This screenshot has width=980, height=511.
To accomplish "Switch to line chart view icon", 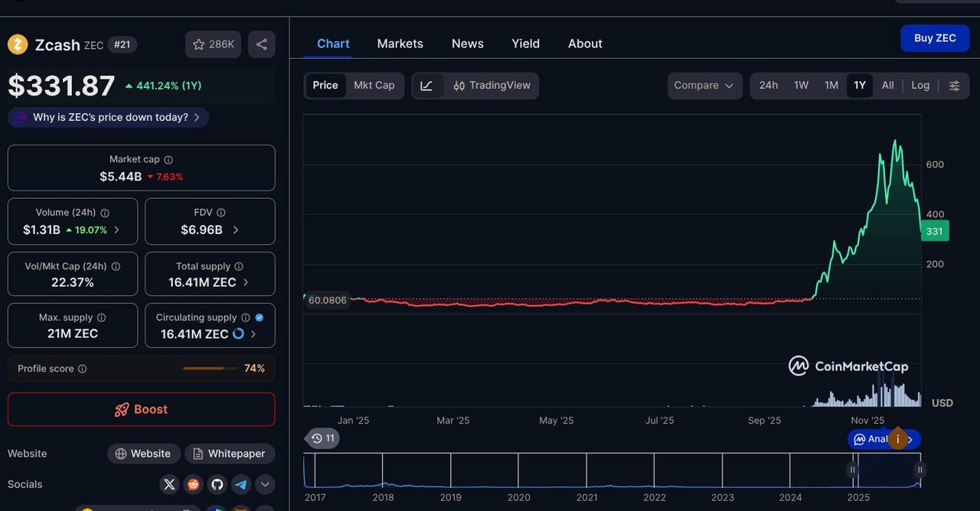I will (426, 86).
